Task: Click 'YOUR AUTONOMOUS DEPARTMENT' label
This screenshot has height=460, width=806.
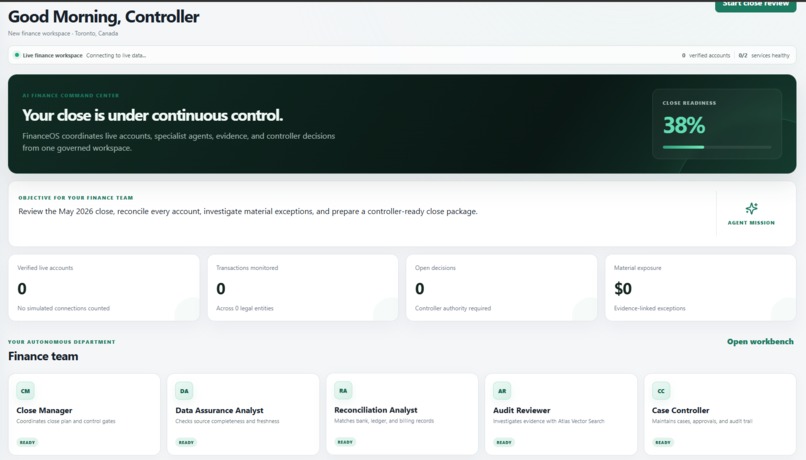Action: pyautogui.click(x=62, y=342)
